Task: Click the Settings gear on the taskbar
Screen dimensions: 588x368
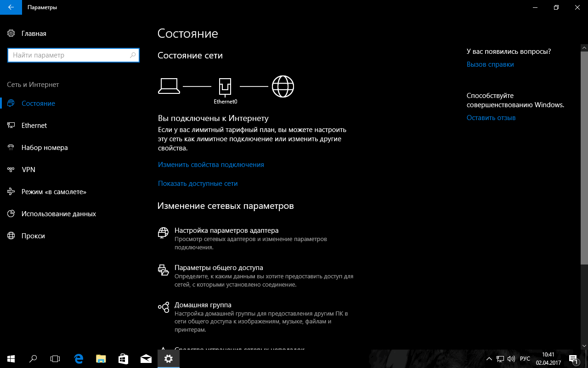Action: click(169, 359)
